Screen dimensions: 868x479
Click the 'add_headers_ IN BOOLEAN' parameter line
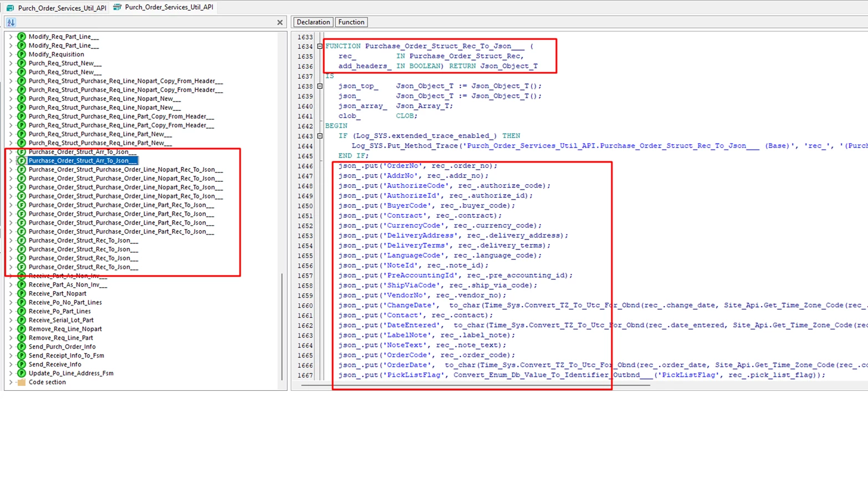[438, 66]
